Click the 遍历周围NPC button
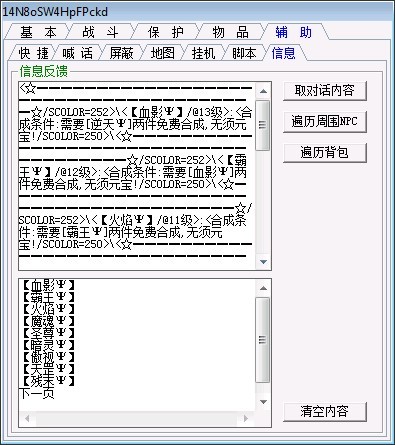The image size is (395, 445). [325, 122]
